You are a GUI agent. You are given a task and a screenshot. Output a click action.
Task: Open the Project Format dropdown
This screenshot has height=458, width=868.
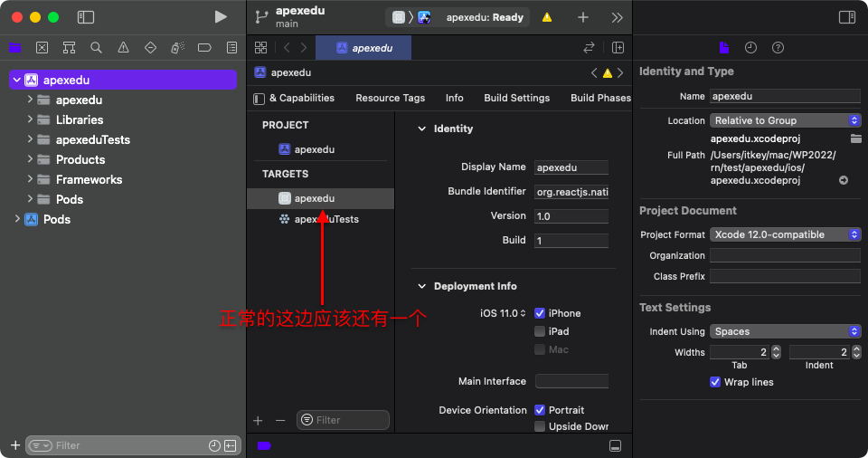(785, 234)
